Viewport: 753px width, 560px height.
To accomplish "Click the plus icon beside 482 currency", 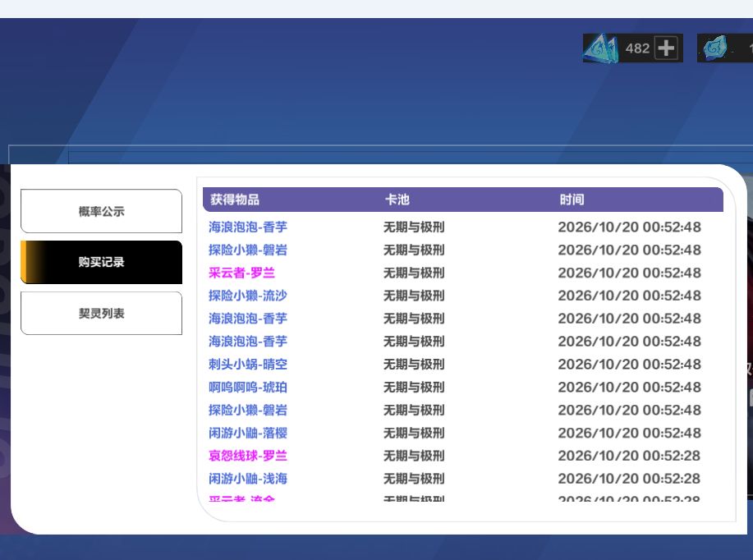I will tap(666, 48).
